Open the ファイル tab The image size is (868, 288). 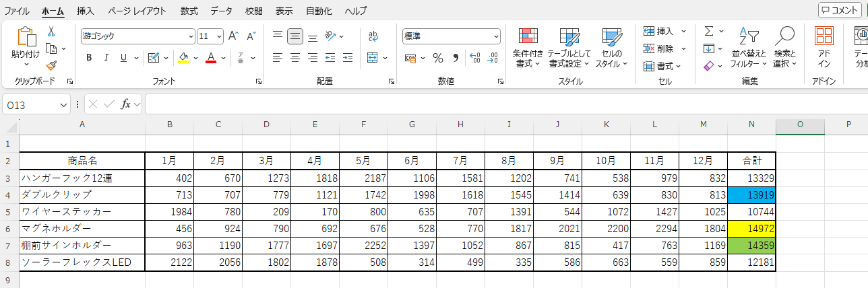pyautogui.click(x=17, y=11)
